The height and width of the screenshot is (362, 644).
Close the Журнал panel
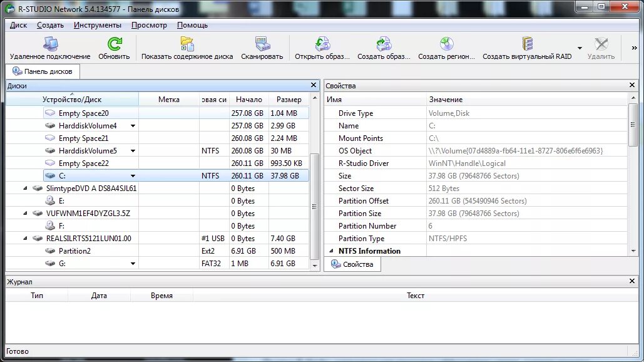click(x=632, y=281)
